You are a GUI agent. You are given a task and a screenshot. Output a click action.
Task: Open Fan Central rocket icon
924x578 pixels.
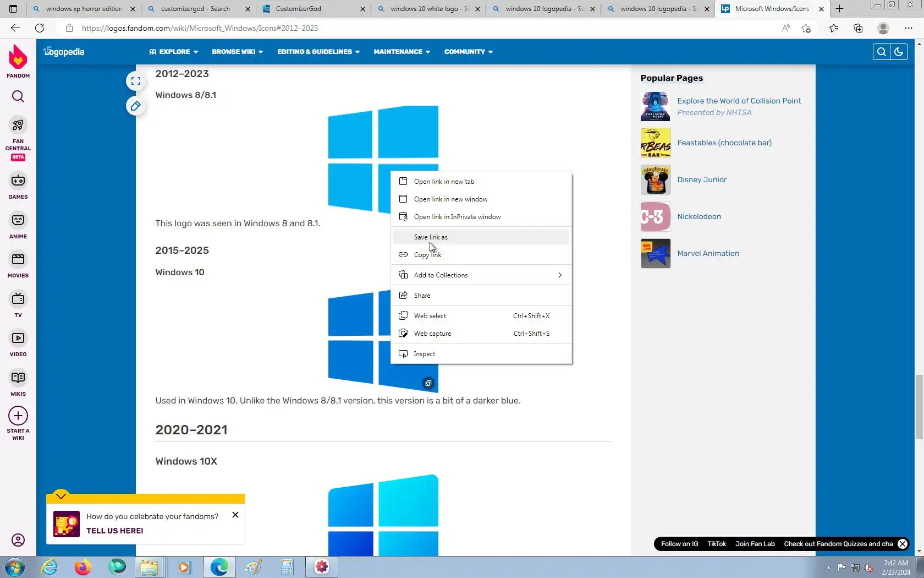tap(18, 126)
